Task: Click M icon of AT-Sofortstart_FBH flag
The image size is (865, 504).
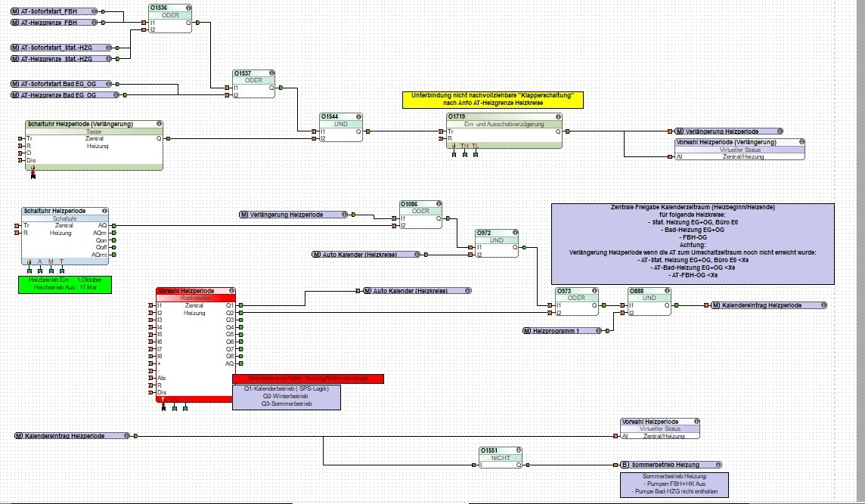Action: (15, 11)
